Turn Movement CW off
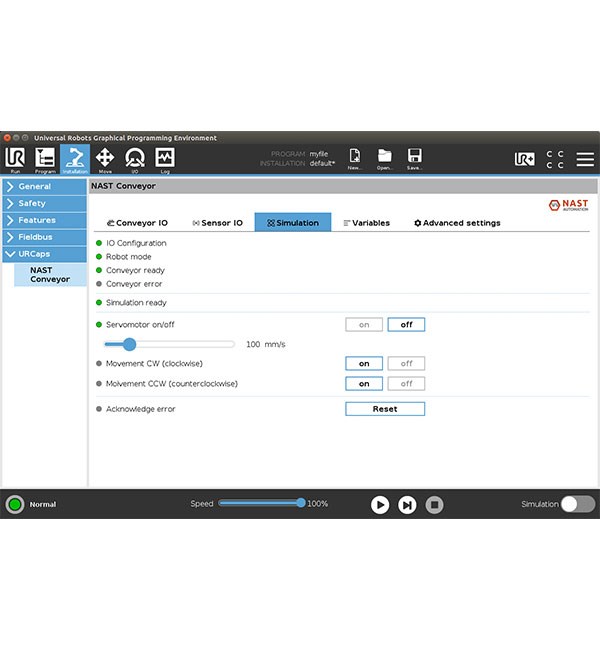 406,364
